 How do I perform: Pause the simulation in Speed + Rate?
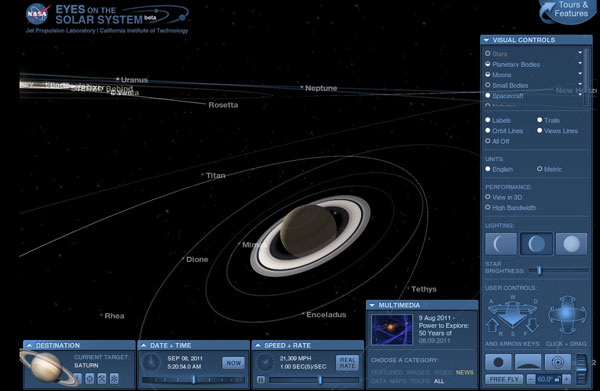261,380
